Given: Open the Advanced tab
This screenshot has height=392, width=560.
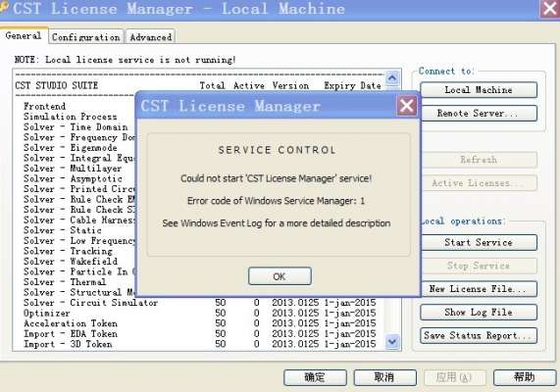Looking at the screenshot, I should 151,37.
